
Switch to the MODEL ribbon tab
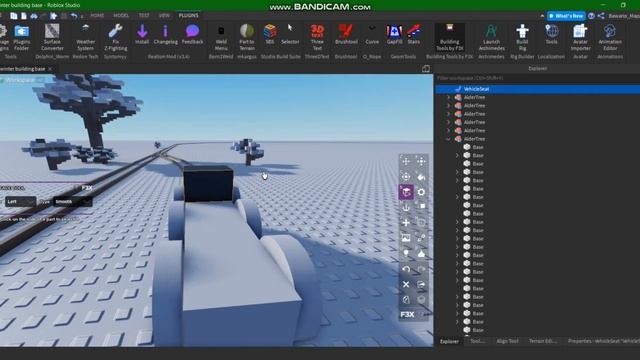[121, 16]
